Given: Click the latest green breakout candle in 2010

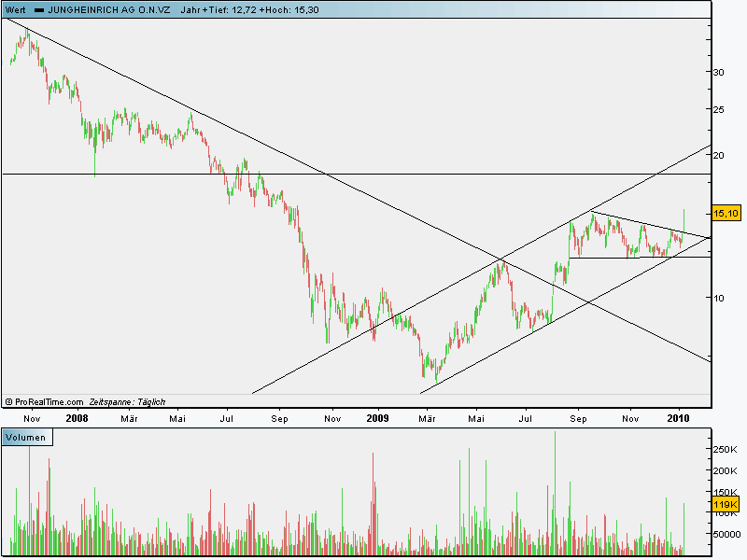Looking at the screenshot, I should click(x=684, y=222).
